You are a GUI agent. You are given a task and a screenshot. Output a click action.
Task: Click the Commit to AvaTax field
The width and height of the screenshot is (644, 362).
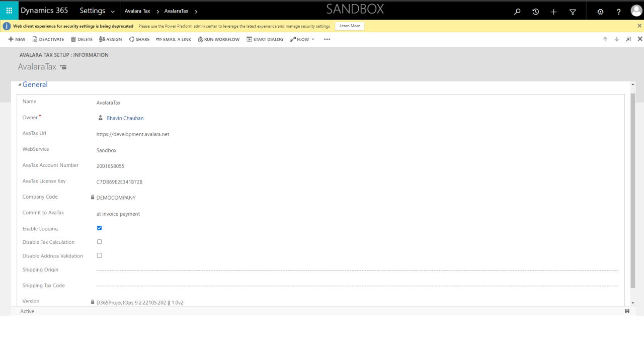118,214
